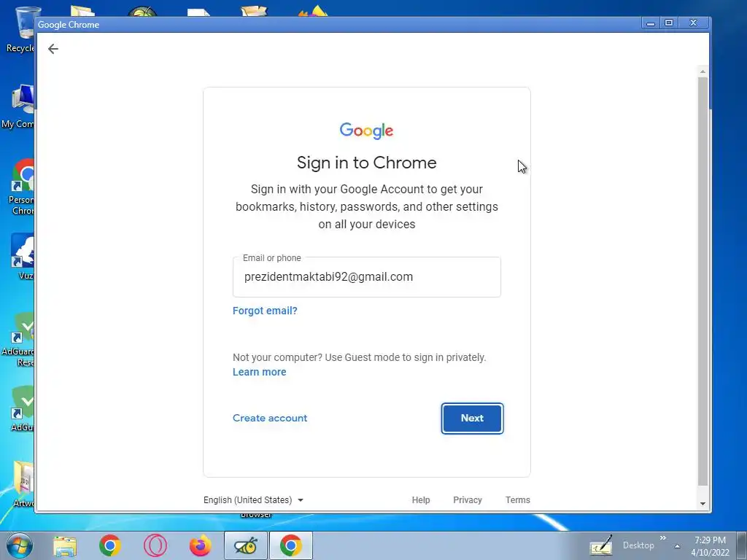Expand the Desktop toolbar chevron
The height and width of the screenshot is (560, 747).
662,537
